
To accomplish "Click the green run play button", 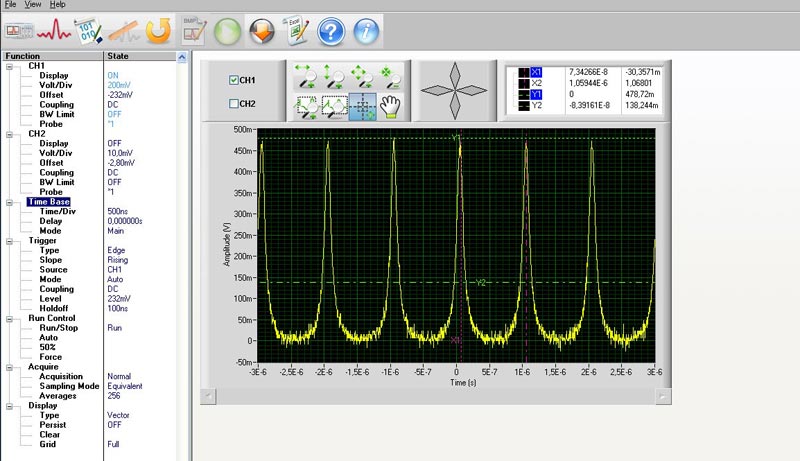I will [x=227, y=32].
